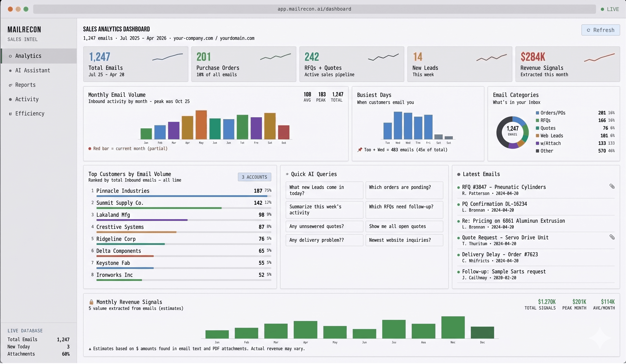Ask 'What new Leads come in today?'

(x=324, y=191)
